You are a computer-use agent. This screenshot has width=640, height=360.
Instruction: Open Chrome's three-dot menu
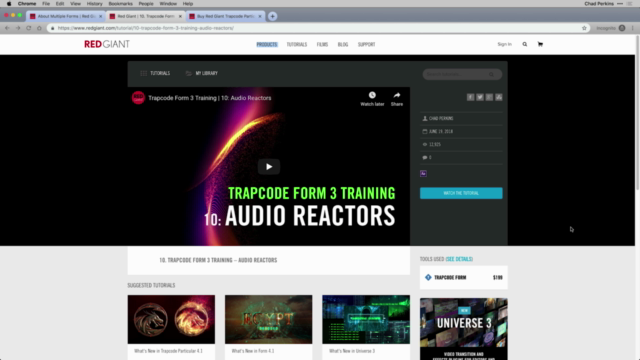633,28
